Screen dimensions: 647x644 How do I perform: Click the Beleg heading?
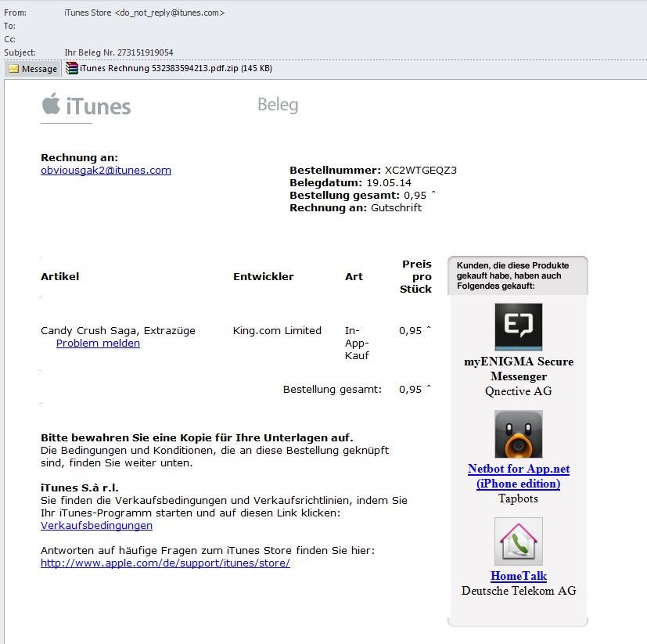pyautogui.click(x=278, y=105)
